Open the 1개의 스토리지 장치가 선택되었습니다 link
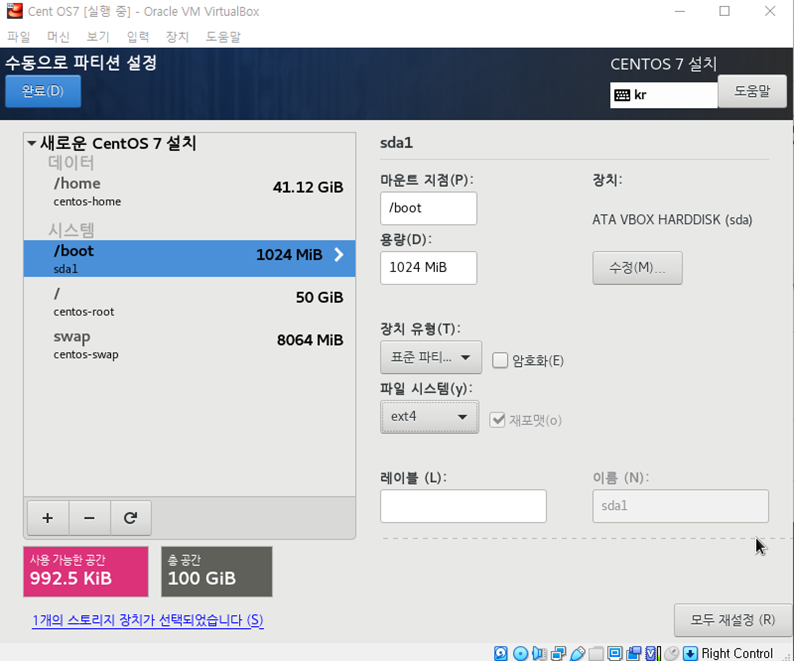The height and width of the screenshot is (661, 794). 148,620
